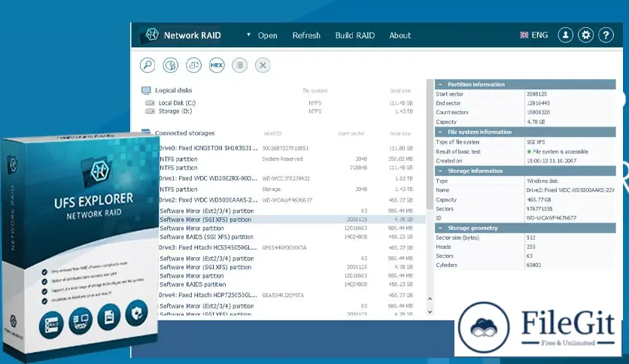
Task: Open the HEX viewer
Action: [217, 65]
